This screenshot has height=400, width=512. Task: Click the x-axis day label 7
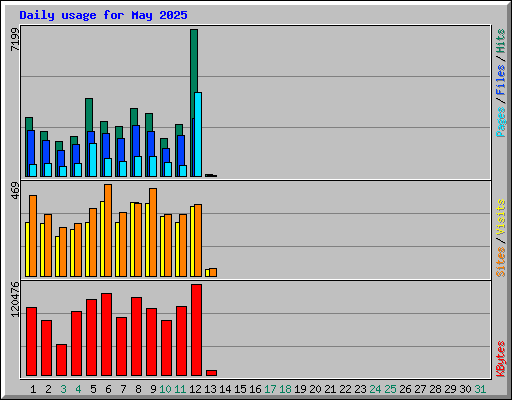tap(123, 389)
